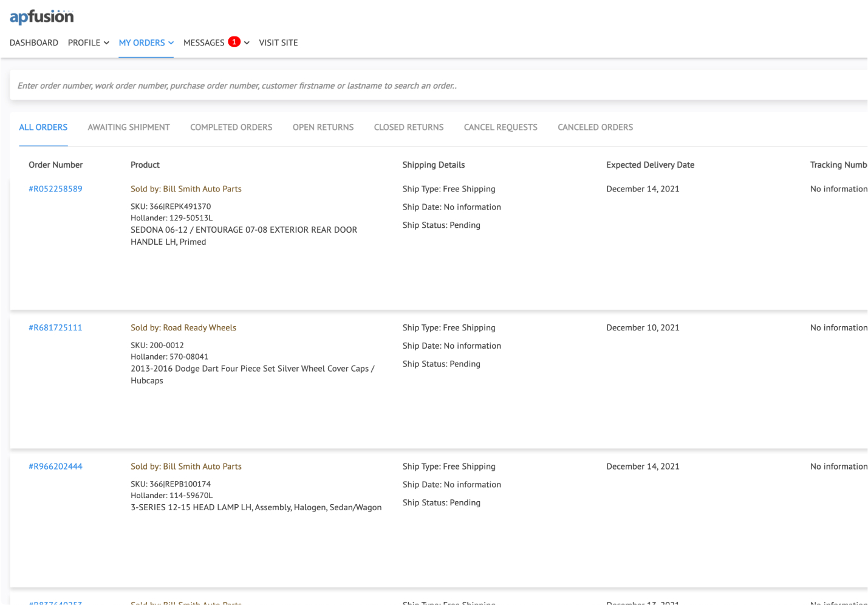Select the All Orders tab
Screen dimensions: 868x605
[43, 128]
